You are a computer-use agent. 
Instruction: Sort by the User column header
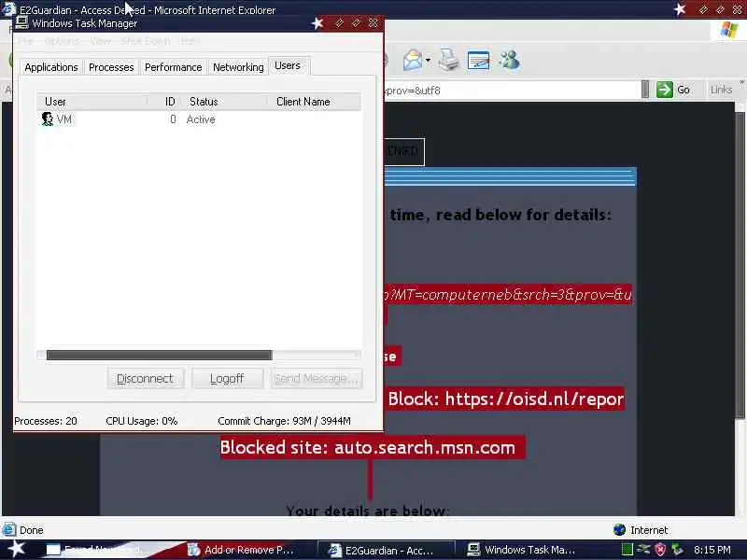coord(92,102)
